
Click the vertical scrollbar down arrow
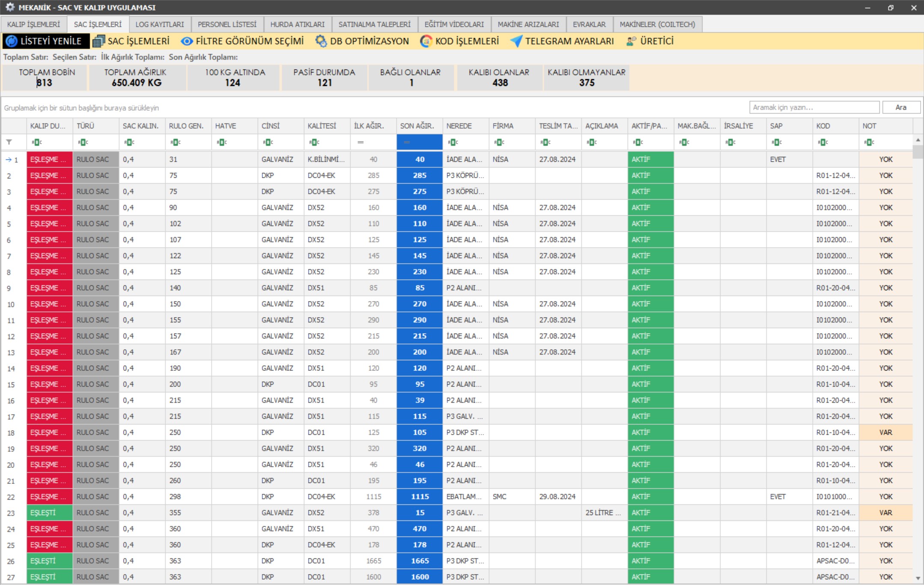[x=918, y=578]
